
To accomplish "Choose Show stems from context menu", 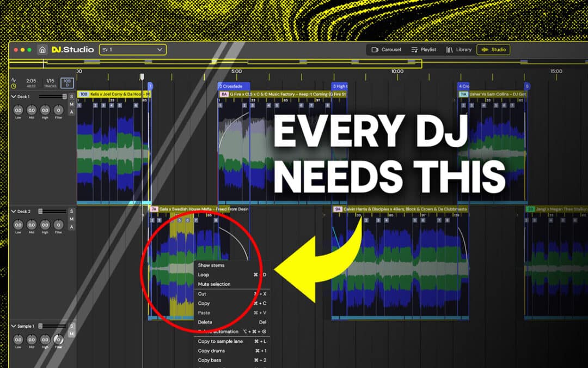I will [x=232, y=265].
